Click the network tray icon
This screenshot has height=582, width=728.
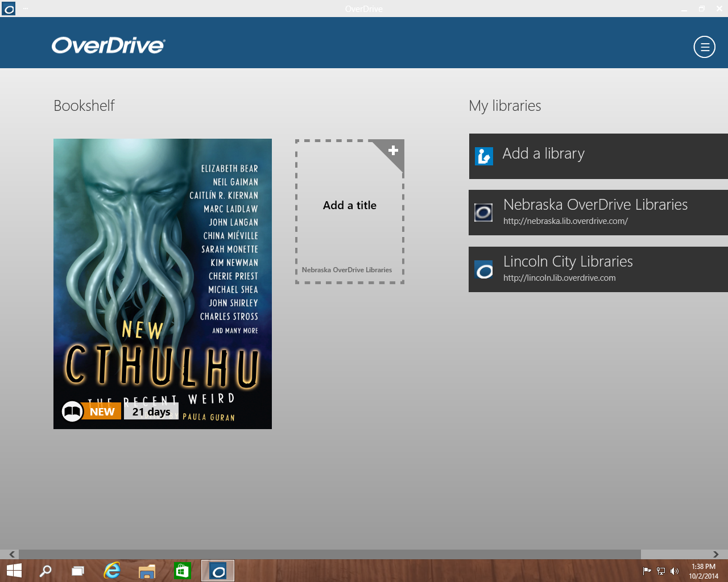click(x=661, y=571)
